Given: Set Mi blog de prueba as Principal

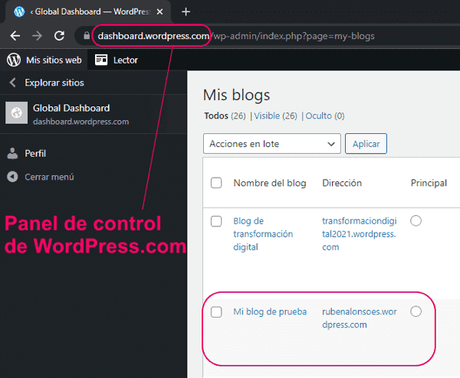Looking at the screenshot, I should coord(416,311).
